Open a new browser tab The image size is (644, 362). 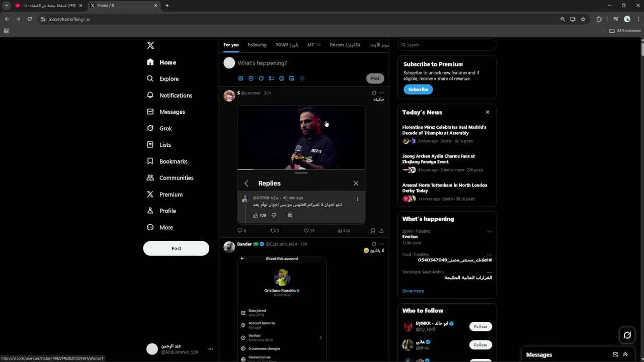coord(167,6)
